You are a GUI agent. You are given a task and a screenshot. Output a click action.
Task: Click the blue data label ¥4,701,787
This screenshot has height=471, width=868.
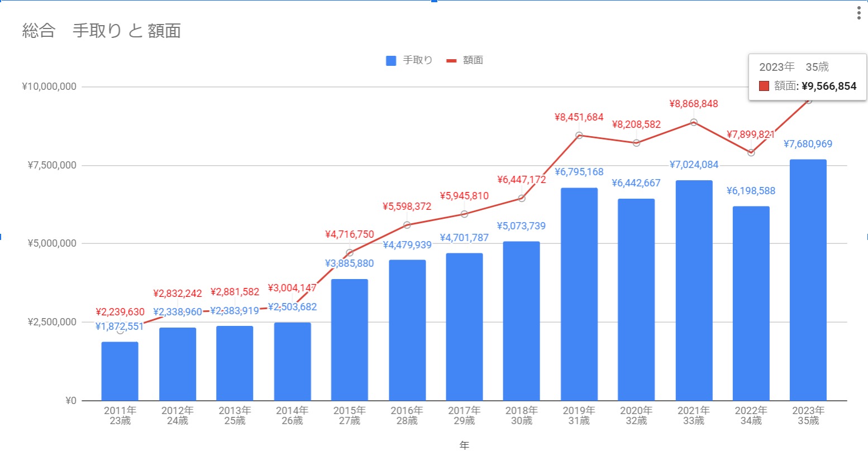[464, 238]
